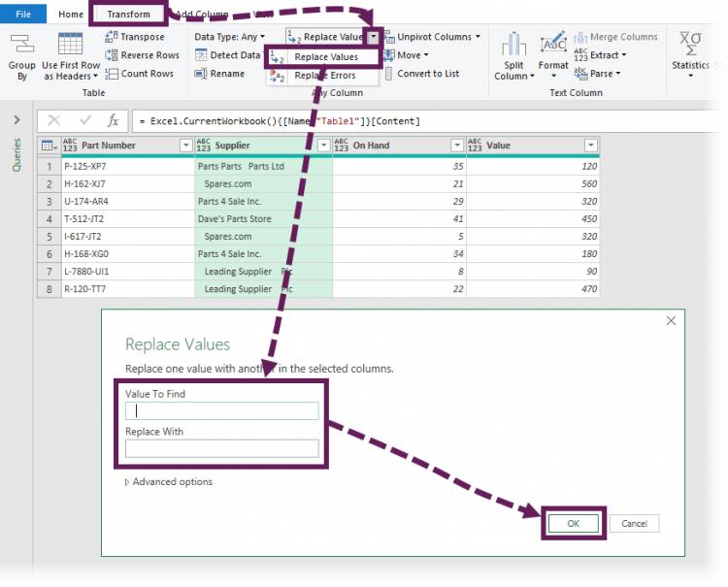Click Value column data type icon

[x=475, y=146]
